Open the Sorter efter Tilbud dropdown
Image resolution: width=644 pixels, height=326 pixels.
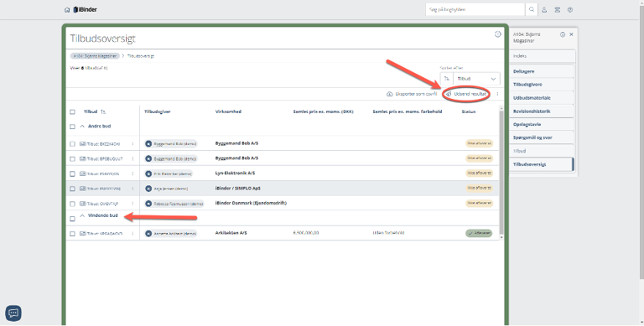(x=476, y=79)
